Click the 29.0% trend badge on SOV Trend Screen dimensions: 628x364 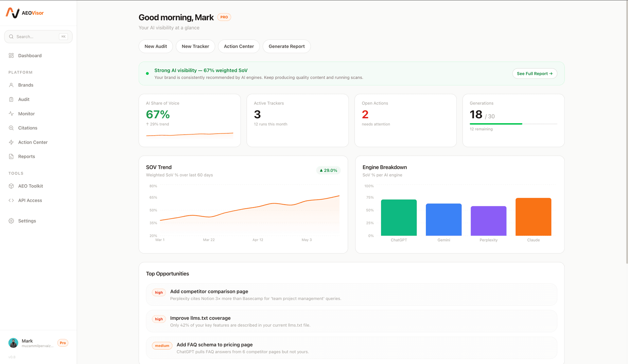(x=328, y=170)
